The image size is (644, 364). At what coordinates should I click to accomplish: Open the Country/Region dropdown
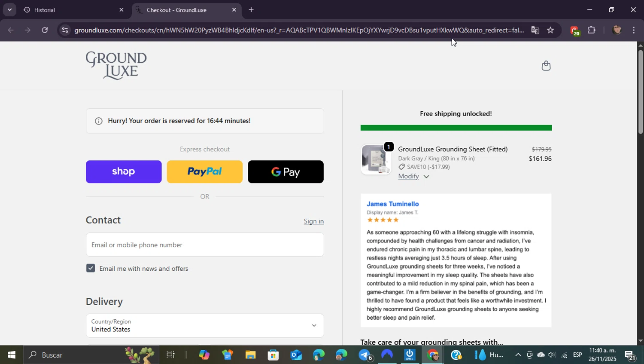[x=205, y=325]
